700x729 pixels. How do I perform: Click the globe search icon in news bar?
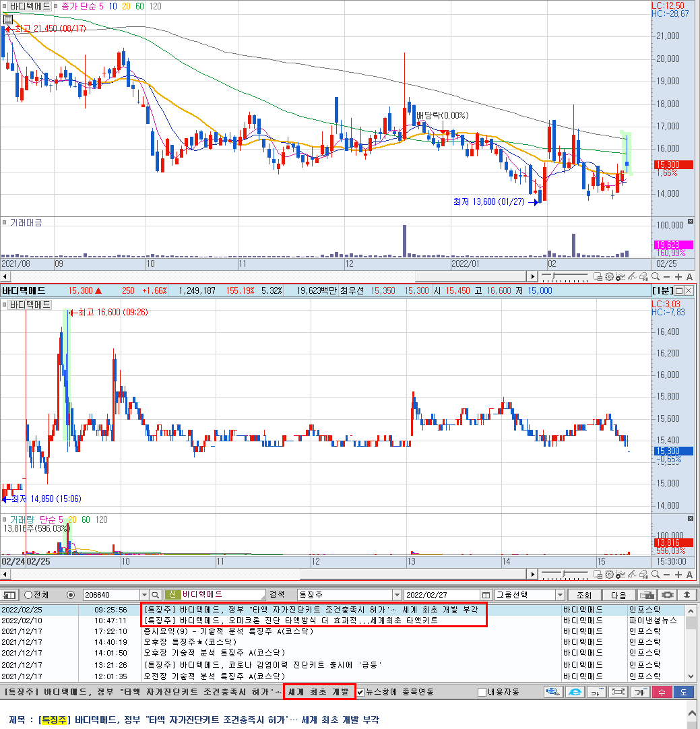pos(554,692)
